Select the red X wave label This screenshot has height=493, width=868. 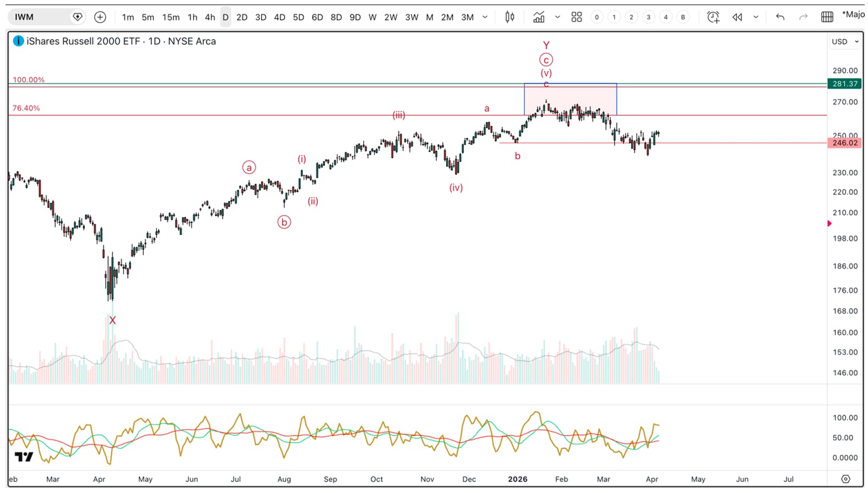click(112, 320)
